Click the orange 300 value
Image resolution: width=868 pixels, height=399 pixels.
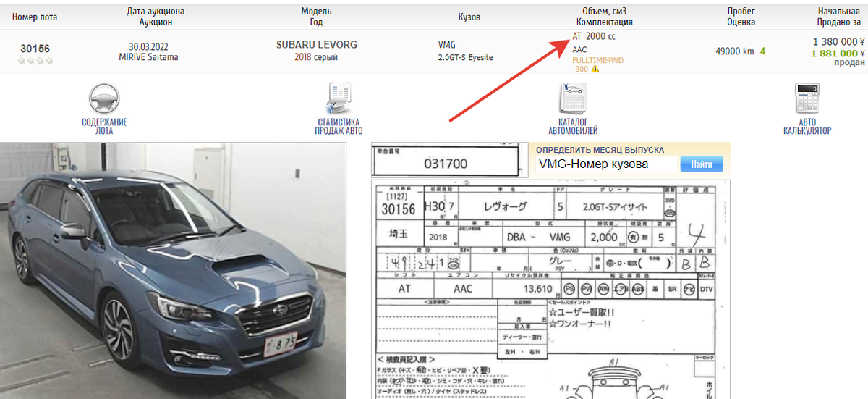coord(582,70)
